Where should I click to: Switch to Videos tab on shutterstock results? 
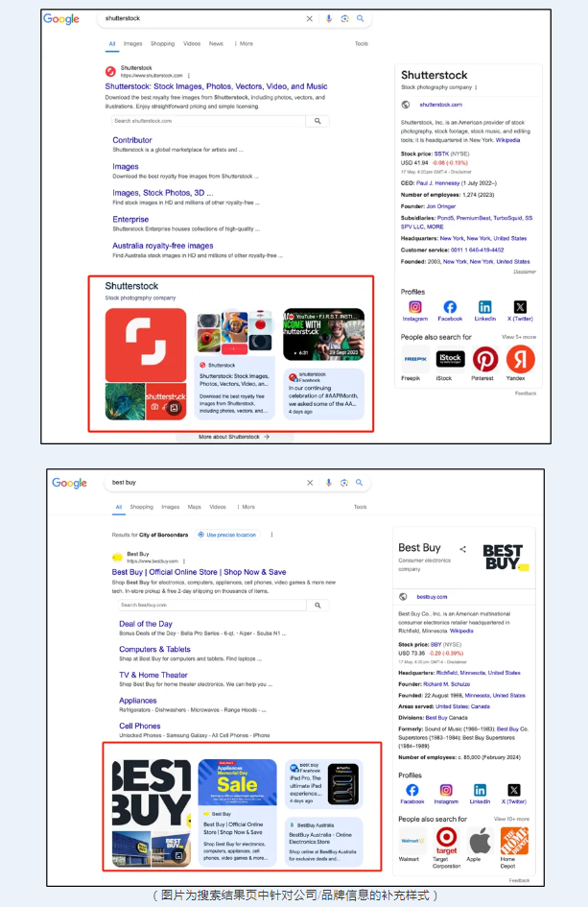[x=192, y=44]
